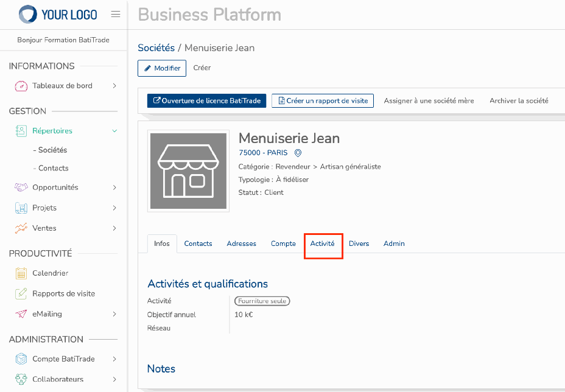565x392 pixels.
Task: Click the Créer button
Action: [x=202, y=68]
